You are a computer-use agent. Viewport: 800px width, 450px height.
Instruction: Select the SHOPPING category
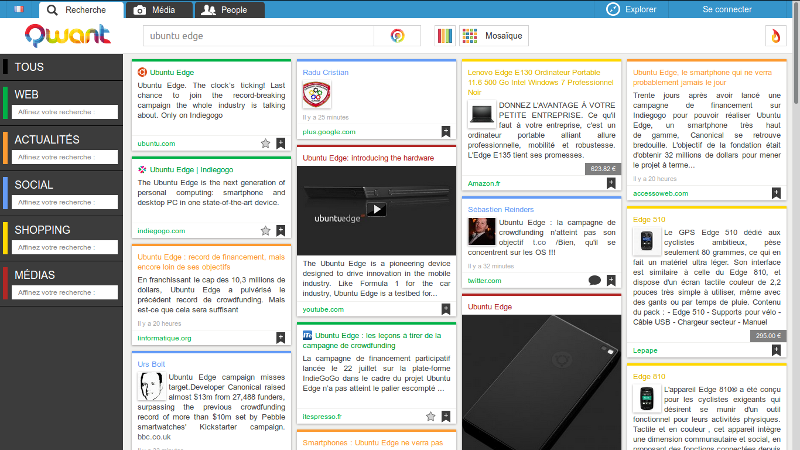[x=42, y=230]
